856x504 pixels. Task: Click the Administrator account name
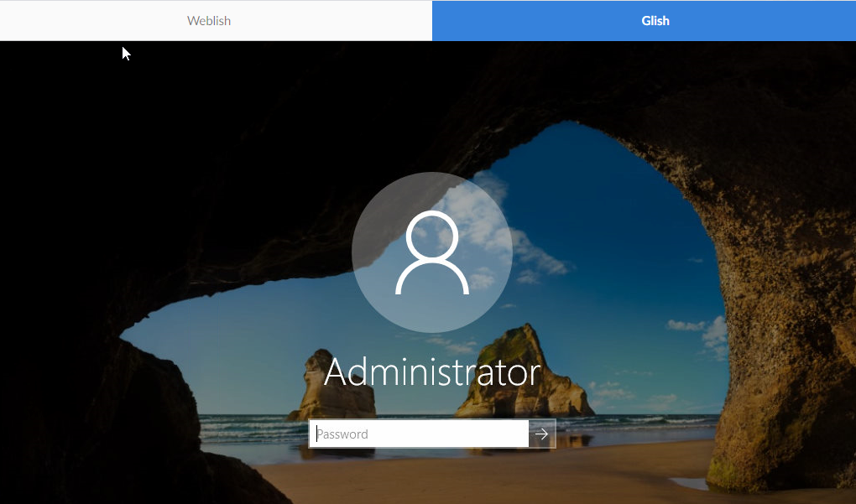tap(431, 372)
